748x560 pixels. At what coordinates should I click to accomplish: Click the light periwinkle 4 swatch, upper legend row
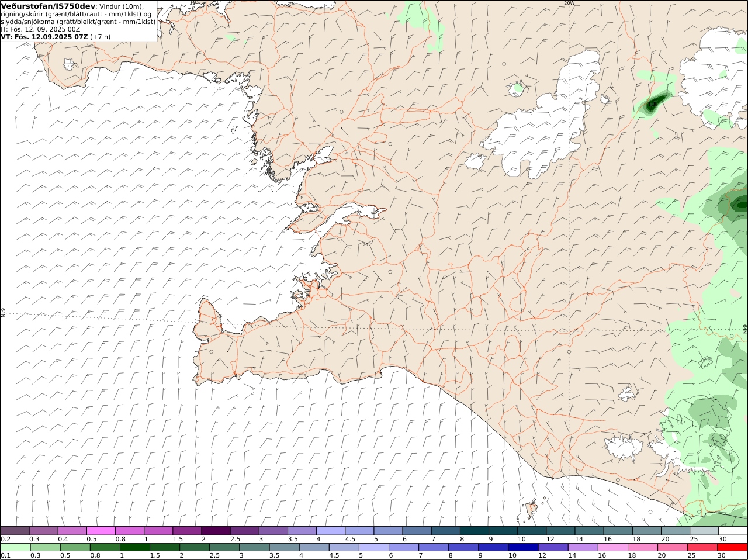331,531
